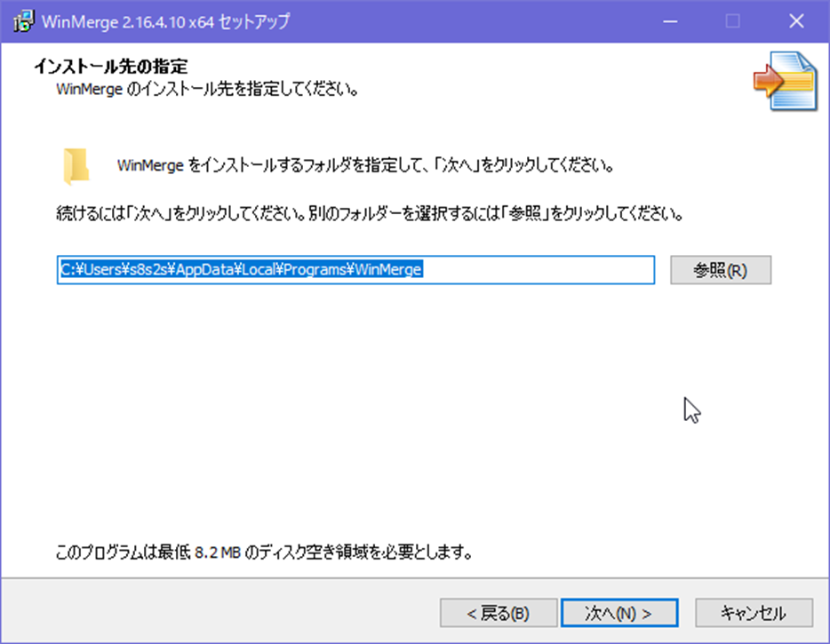
Task: Minimize the WinMerge setup window
Action: 670,21
